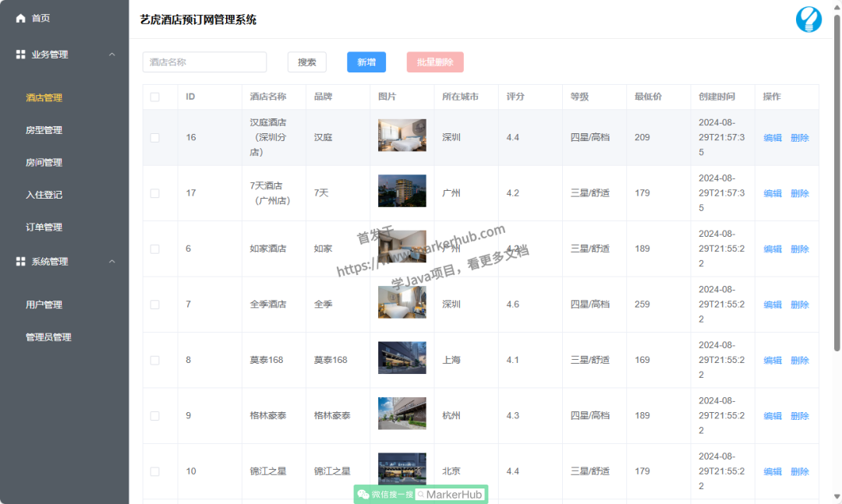Open 订单管理 in the sidebar
The height and width of the screenshot is (504, 842).
[x=44, y=227]
